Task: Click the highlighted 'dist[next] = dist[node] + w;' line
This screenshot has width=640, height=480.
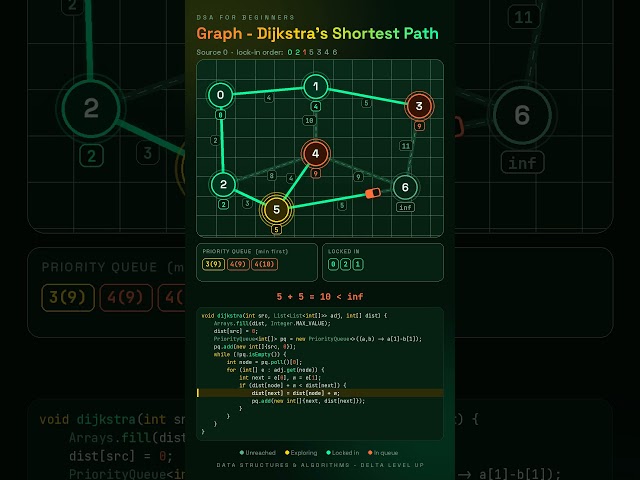Action: [x=320, y=393]
